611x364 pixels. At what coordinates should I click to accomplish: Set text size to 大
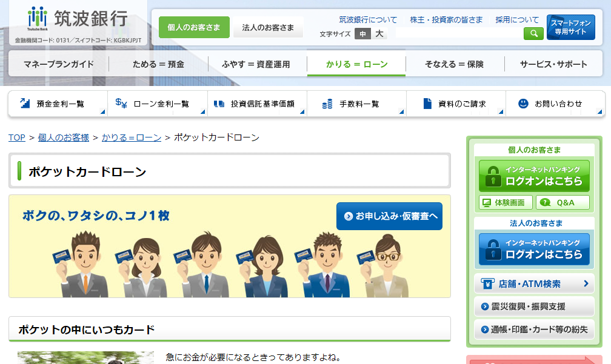click(379, 34)
